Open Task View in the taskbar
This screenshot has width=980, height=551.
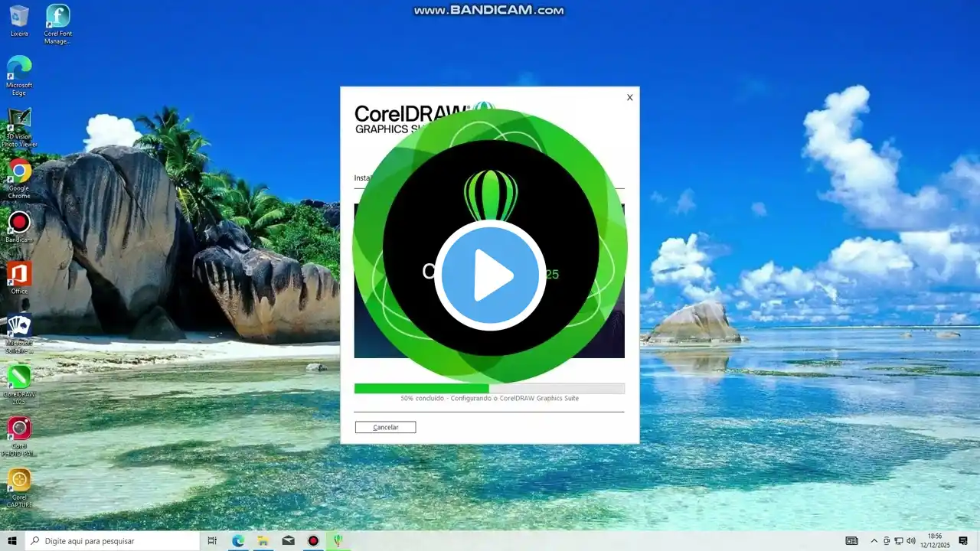coord(212,541)
